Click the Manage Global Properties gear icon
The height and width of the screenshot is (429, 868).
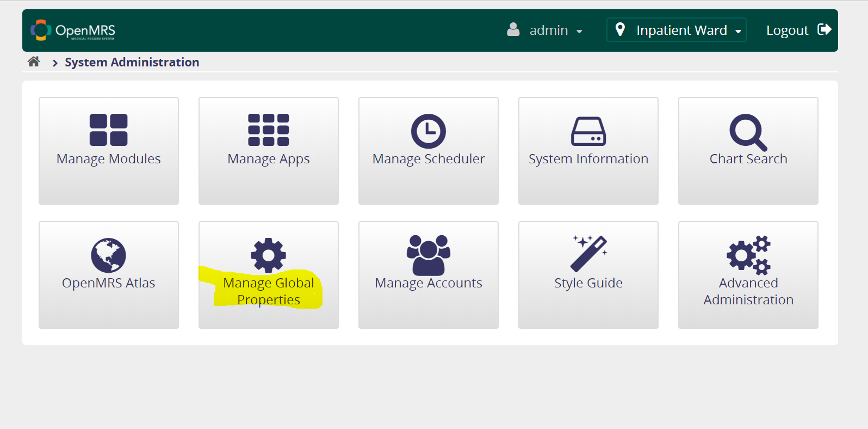pos(269,255)
